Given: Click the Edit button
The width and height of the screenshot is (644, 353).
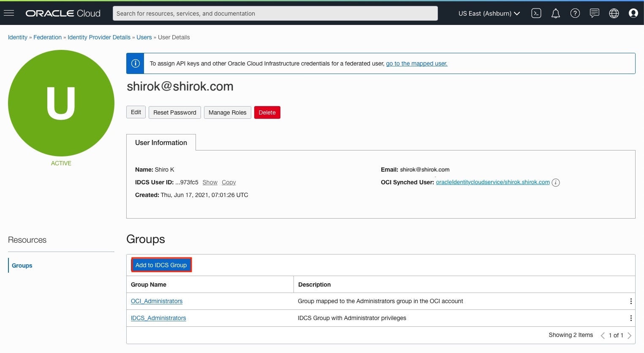Looking at the screenshot, I should pyautogui.click(x=136, y=112).
